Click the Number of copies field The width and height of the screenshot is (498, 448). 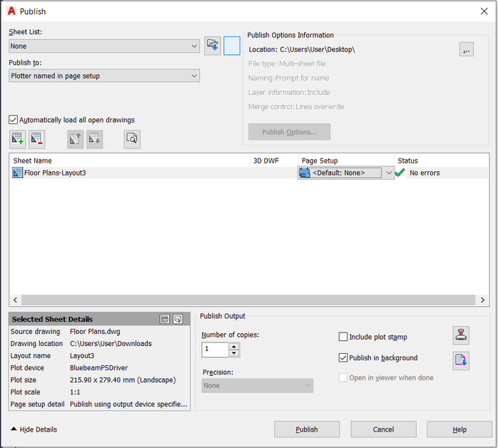coord(215,350)
